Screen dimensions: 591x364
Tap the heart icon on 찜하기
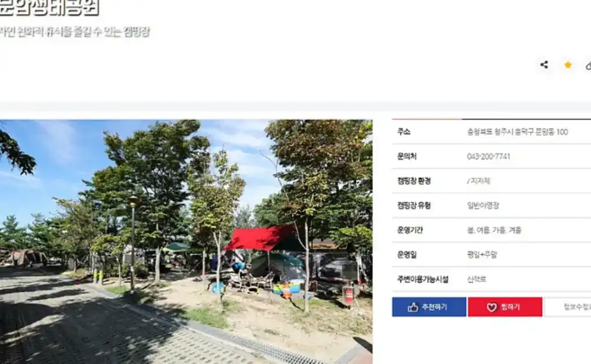(x=492, y=307)
